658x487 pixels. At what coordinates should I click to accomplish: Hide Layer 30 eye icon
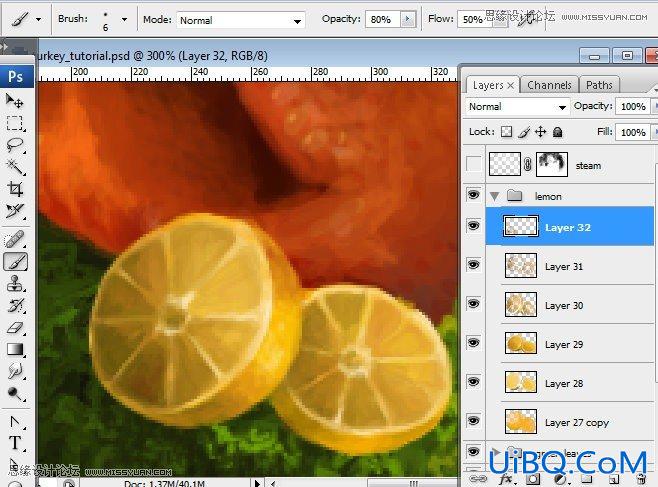[473, 304]
